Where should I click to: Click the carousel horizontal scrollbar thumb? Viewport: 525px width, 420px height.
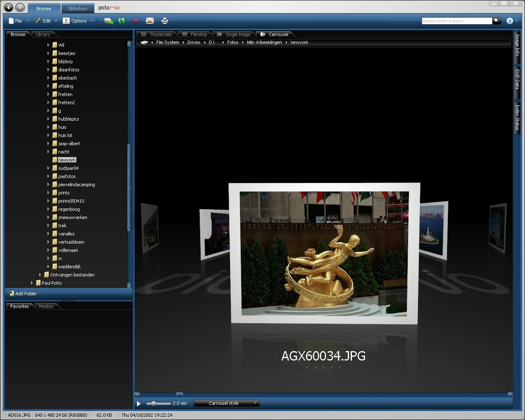tap(180, 395)
